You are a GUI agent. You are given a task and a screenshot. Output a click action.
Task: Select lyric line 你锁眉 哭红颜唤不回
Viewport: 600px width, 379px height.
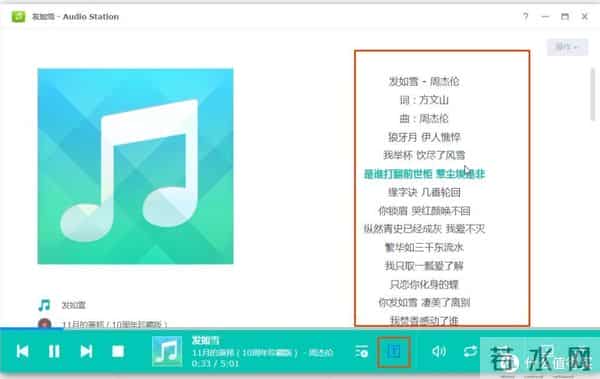point(424,211)
